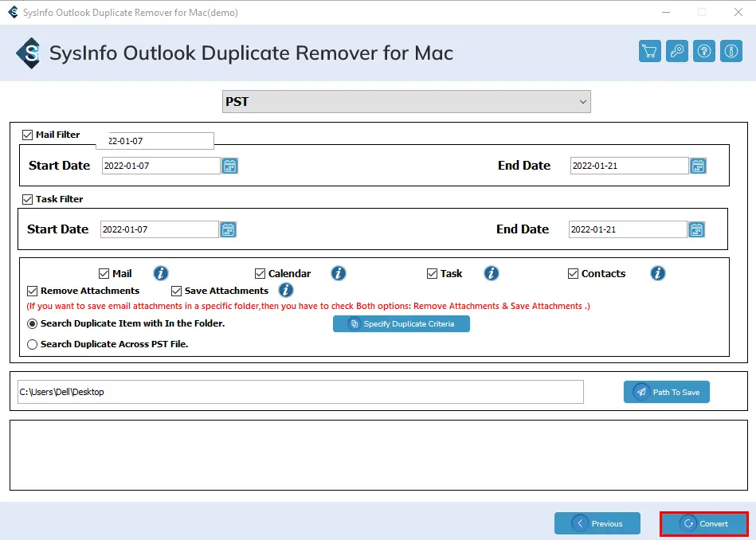Screen dimensions: 756x540
Task: Start processing with the Convert button
Action: point(704,523)
